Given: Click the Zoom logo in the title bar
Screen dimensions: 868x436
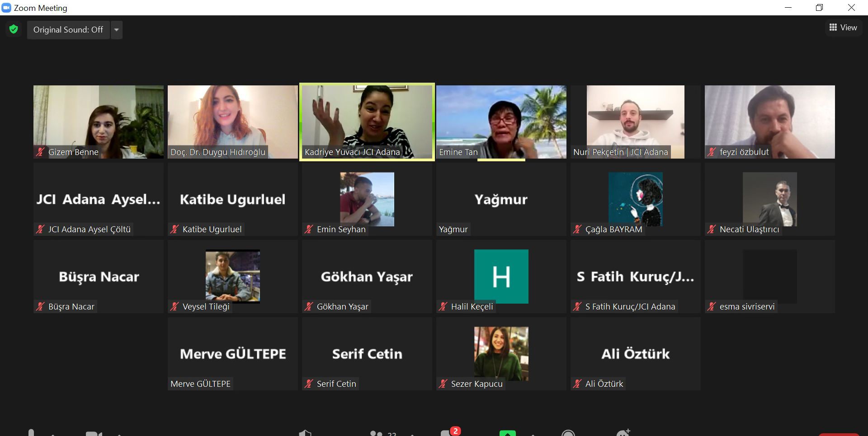Looking at the screenshot, I should [x=6, y=8].
